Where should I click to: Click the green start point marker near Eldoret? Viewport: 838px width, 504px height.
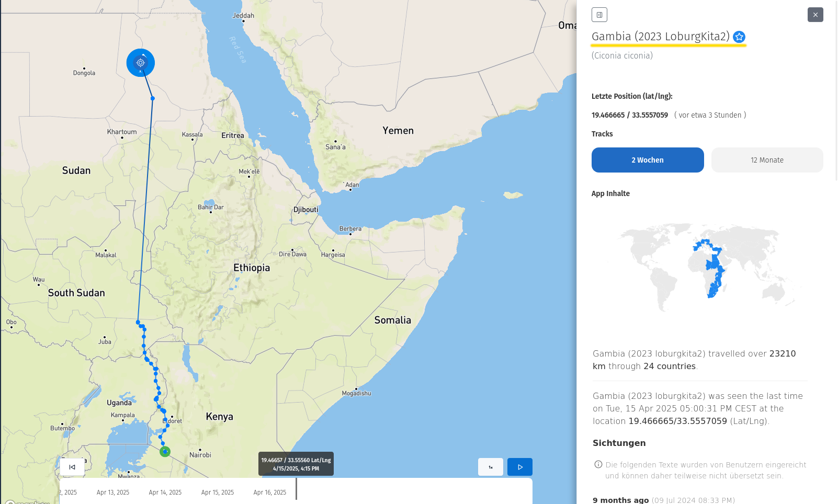(165, 451)
